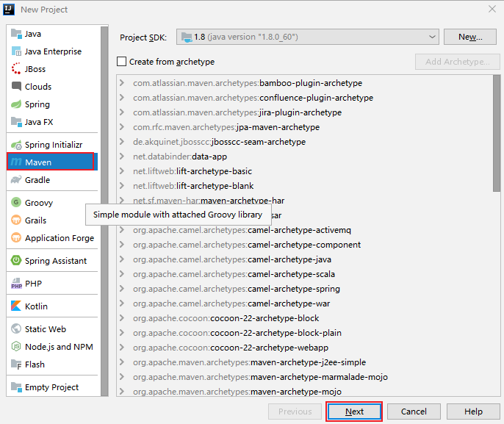
Task: Click New... SDK button
Action: pyautogui.click(x=470, y=37)
